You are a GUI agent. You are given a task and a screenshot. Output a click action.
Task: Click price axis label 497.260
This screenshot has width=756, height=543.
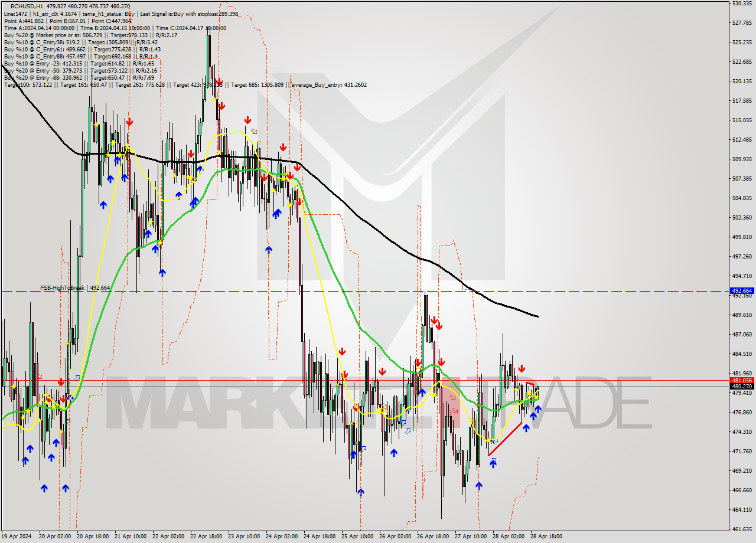(x=741, y=256)
